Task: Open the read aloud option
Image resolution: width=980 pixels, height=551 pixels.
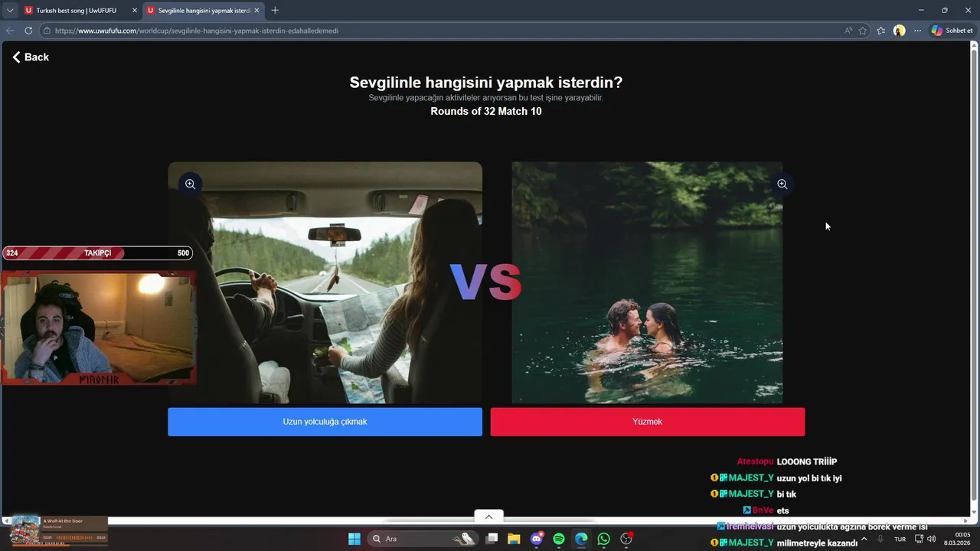Action: tap(848, 31)
